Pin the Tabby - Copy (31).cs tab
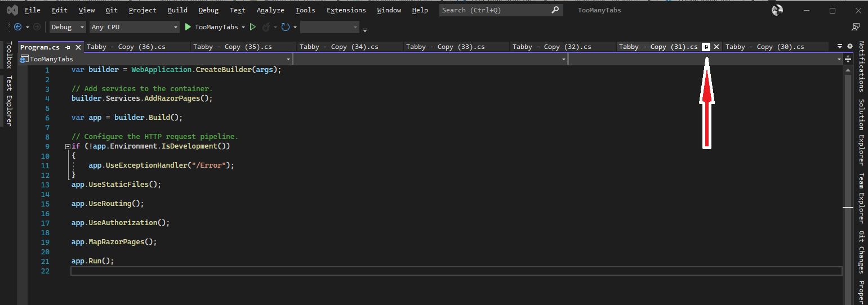868x305 pixels. tap(706, 47)
